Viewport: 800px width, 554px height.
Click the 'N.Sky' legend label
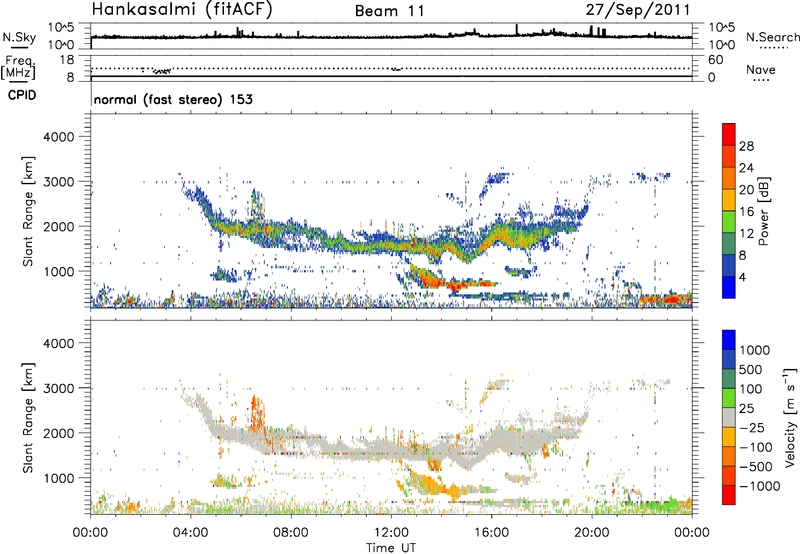(x=19, y=37)
